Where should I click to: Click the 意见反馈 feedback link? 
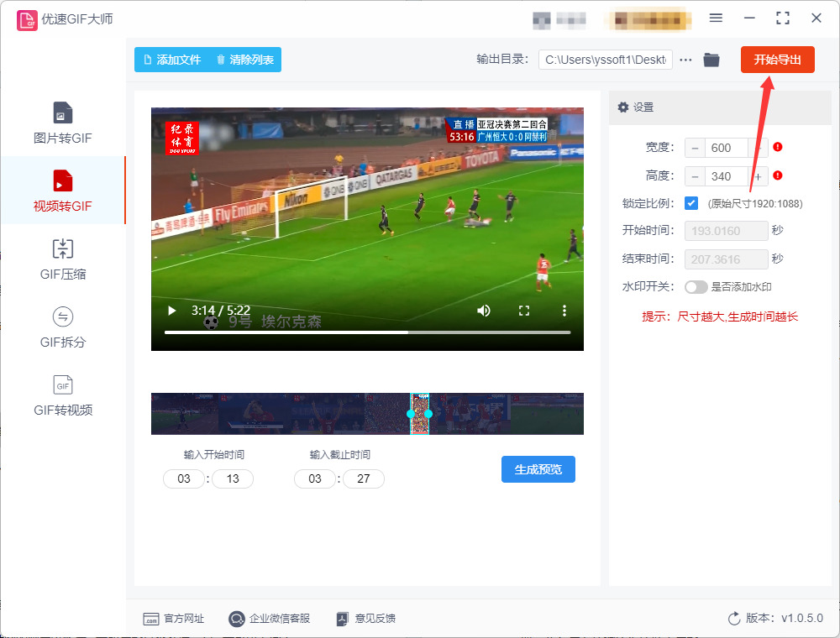pyautogui.click(x=366, y=619)
